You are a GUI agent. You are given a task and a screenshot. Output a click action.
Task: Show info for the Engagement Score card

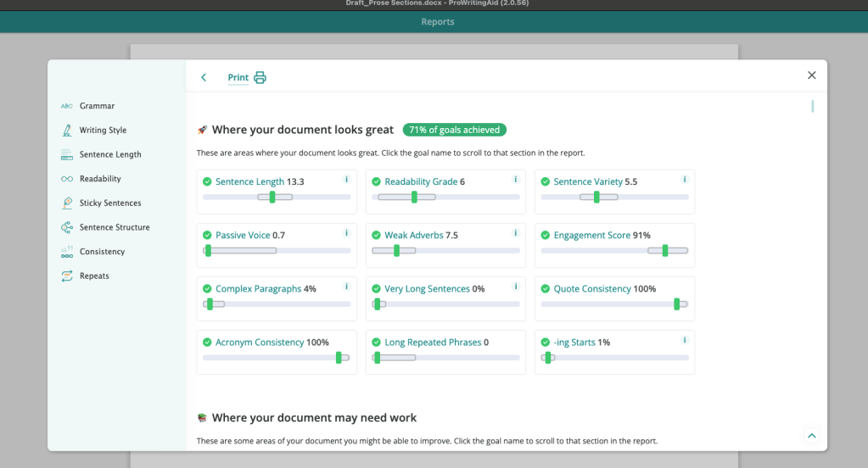684,233
